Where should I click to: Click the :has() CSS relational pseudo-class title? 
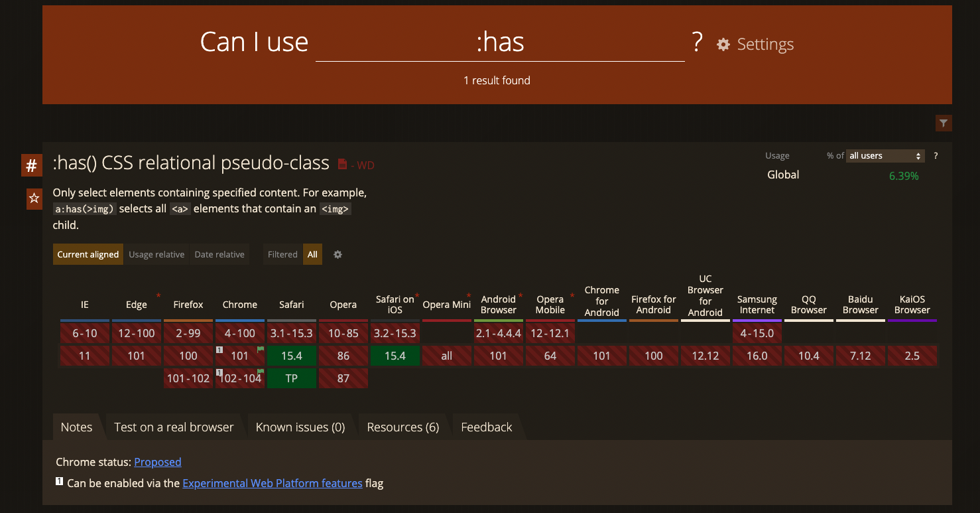[x=191, y=163]
